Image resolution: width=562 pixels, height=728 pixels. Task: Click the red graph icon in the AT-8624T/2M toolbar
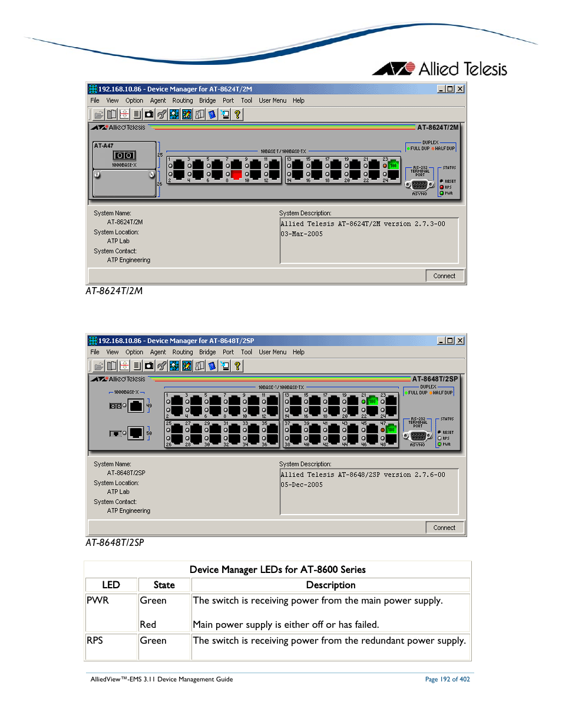[x=124, y=114]
